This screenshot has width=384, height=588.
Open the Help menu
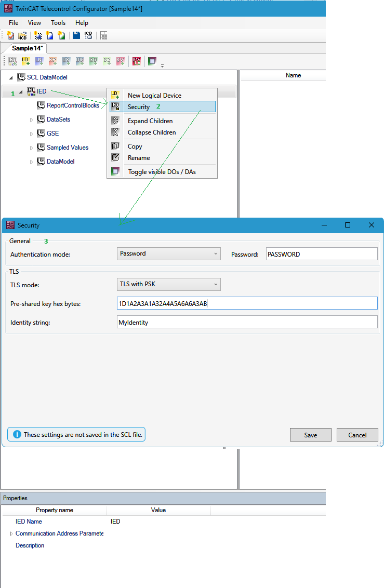[x=82, y=23]
